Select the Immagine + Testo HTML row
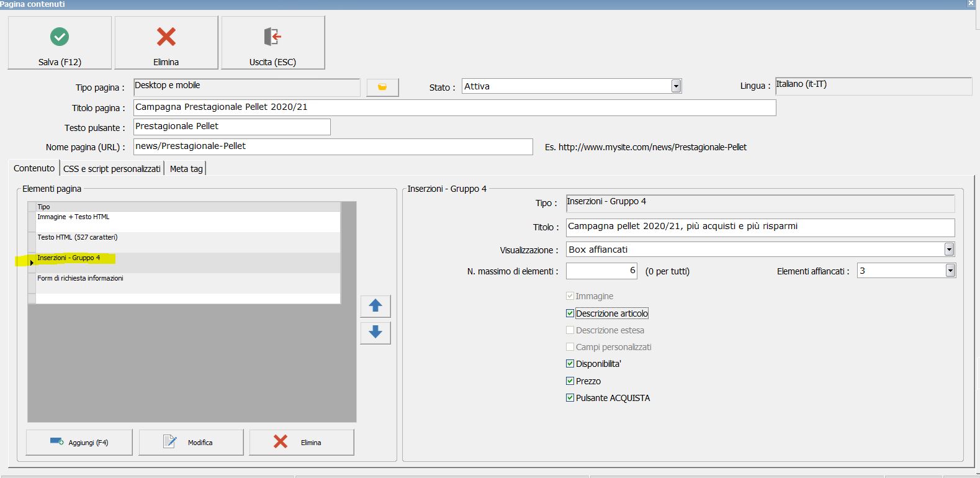Screen dimensions: 980x478 pyautogui.click(x=188, y=222)
